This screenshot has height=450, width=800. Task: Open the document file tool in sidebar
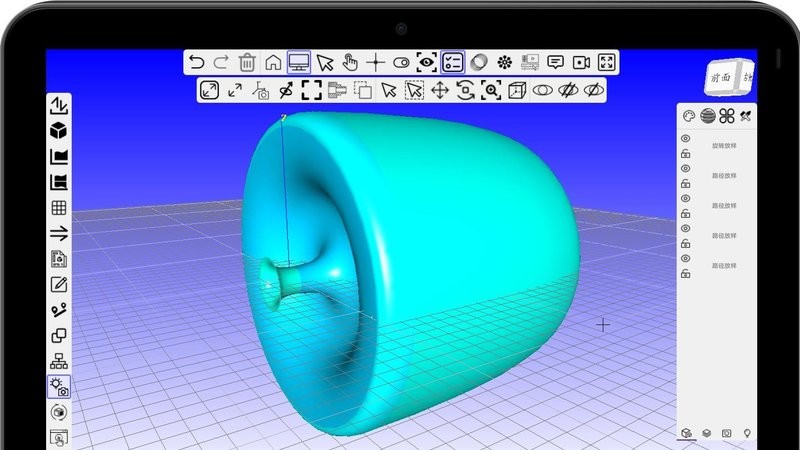[x=59, y=259]
